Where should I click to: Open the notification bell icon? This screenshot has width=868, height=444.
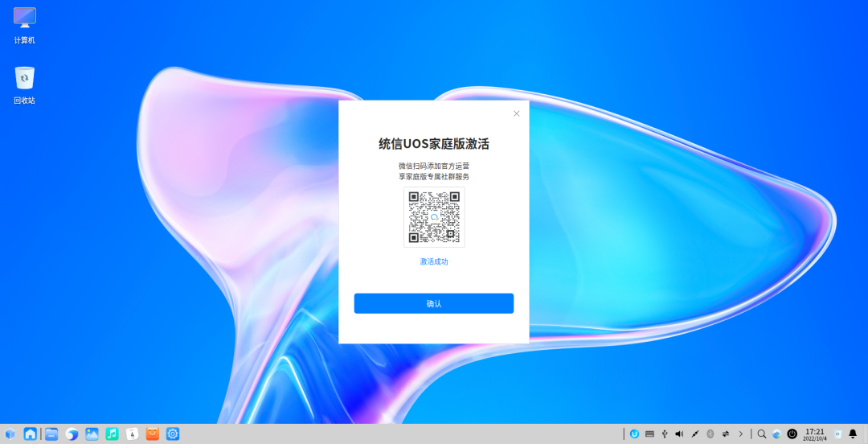(853, 434)
